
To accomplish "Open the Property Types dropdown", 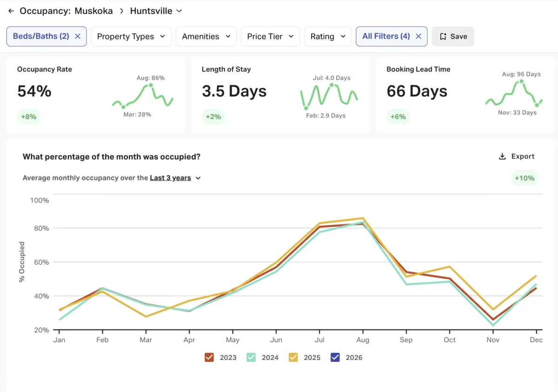I will coord(131,36).
